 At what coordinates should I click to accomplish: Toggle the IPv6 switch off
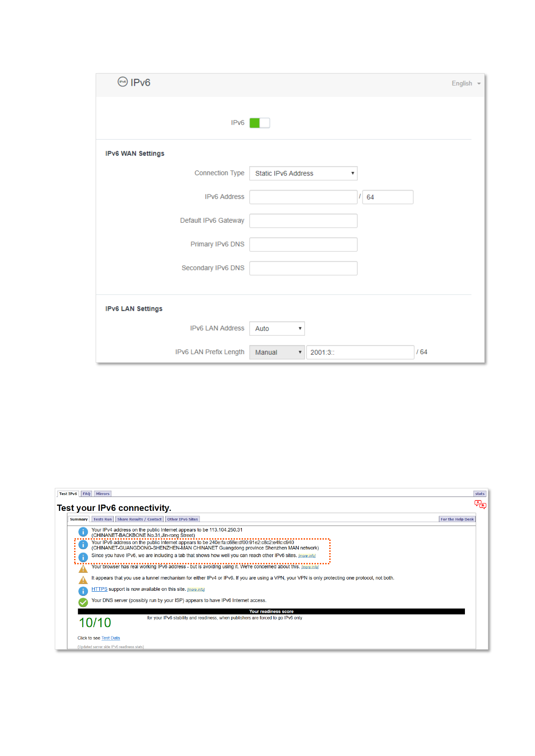pos(260,123)
